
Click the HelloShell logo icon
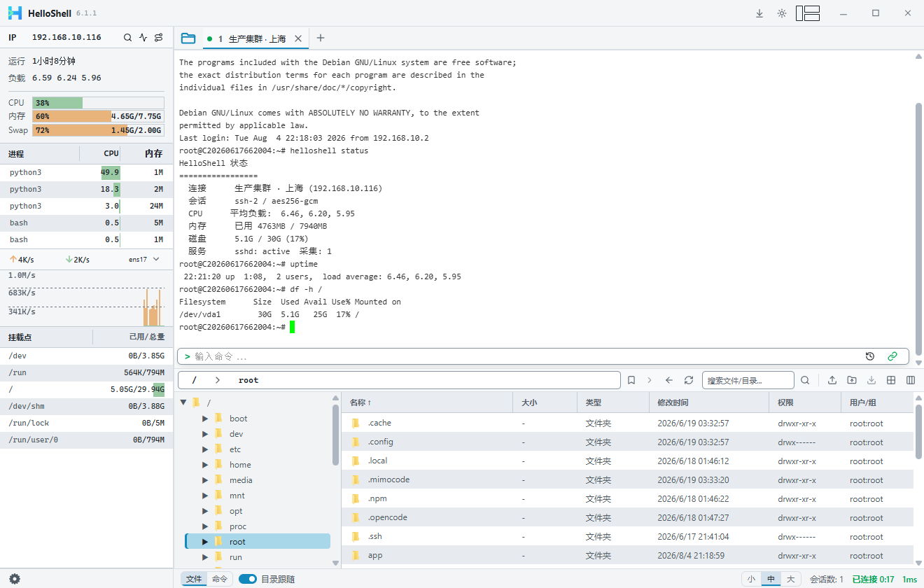point(15,13)
